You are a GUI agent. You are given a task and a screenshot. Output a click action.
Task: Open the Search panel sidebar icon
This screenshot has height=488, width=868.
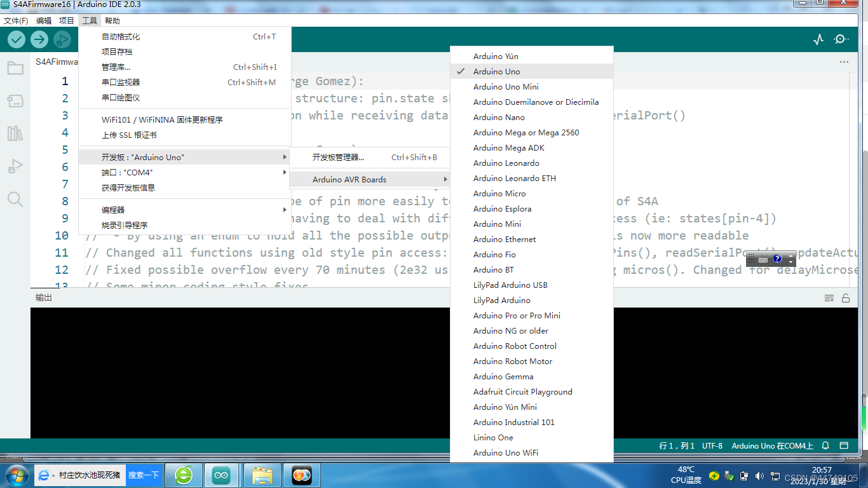pos(15,199)
